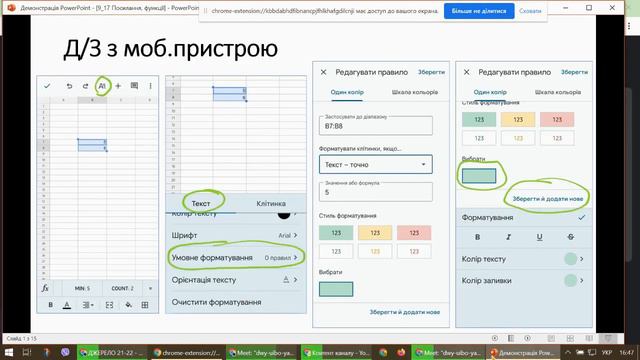Select yellow 123 style in the B7:B8 panel
The width and height of the screenshot is (640, 360).
[x=375, y=233]
